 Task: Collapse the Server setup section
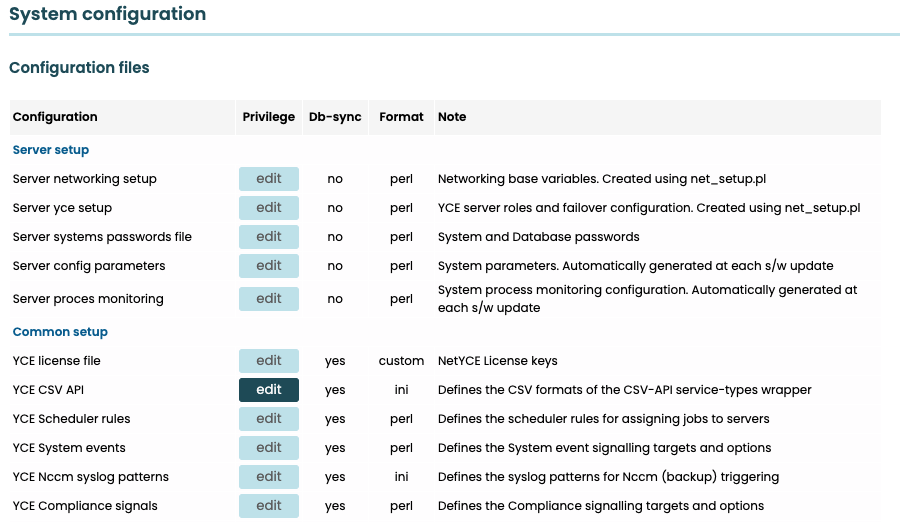[x=51, y=150]
